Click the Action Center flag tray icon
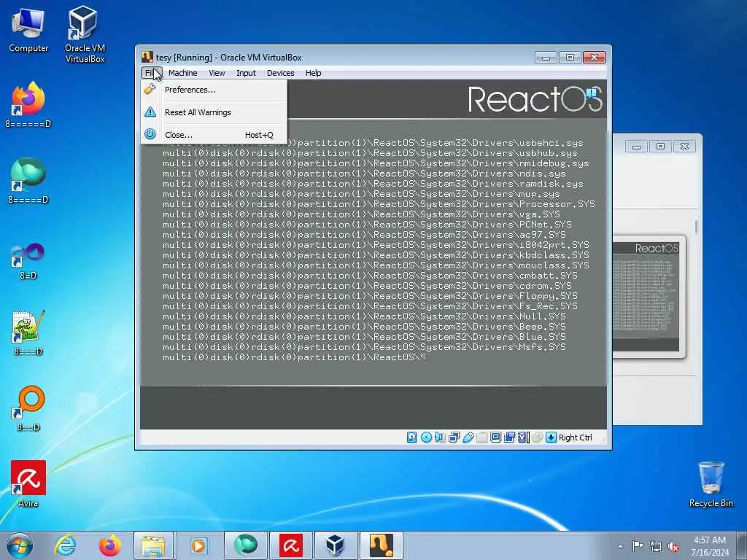Screen dimensions: 747x560 [638, 545]
